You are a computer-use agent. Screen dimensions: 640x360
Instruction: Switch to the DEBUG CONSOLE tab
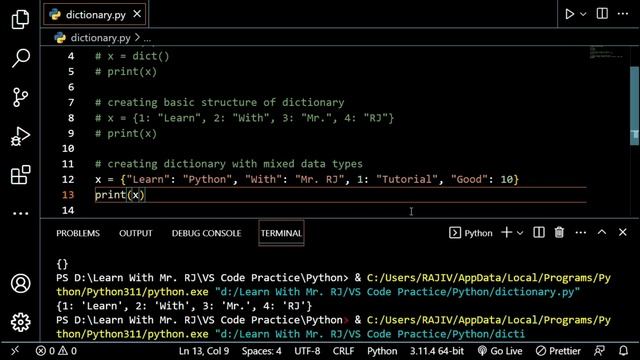(207, 233)
